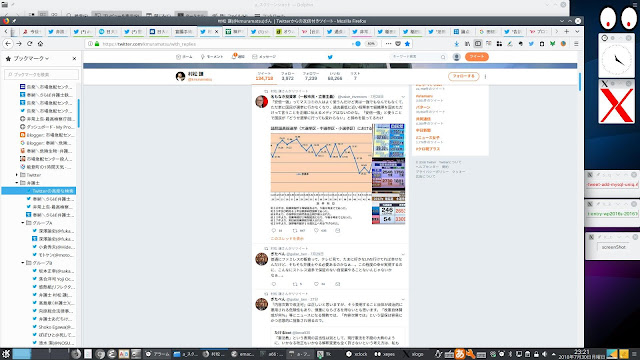Open the Shoko Egawa bookmark

[53, 327]
